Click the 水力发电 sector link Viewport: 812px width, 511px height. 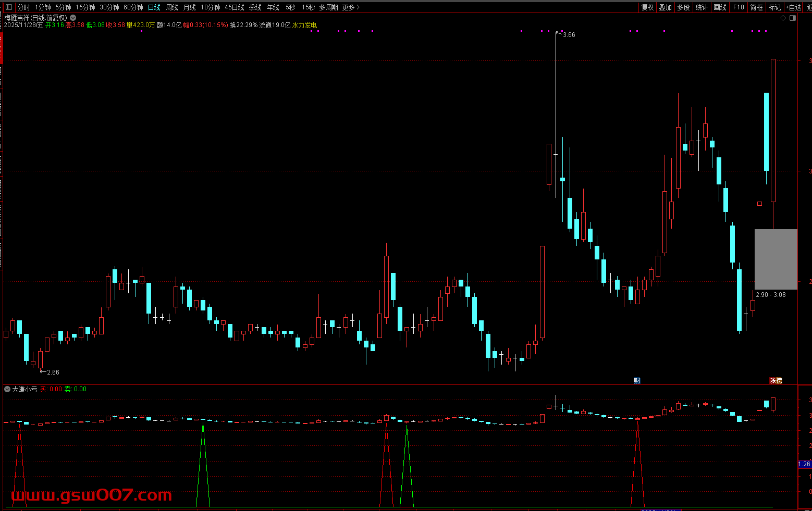pyautogui.click(x=304, y=25)
